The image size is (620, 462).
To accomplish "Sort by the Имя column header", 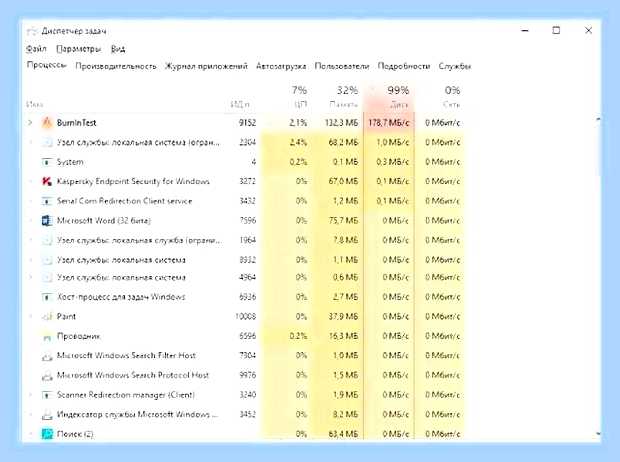I will 35,104.
